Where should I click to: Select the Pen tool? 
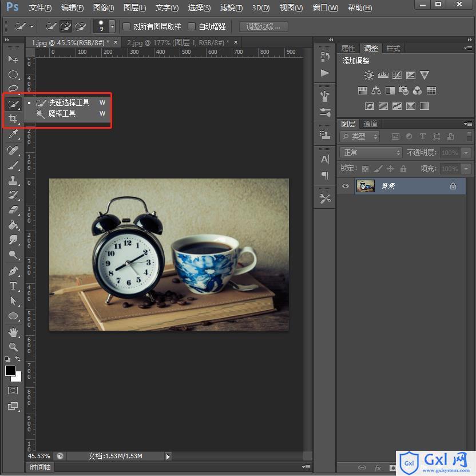coord(13,271)
